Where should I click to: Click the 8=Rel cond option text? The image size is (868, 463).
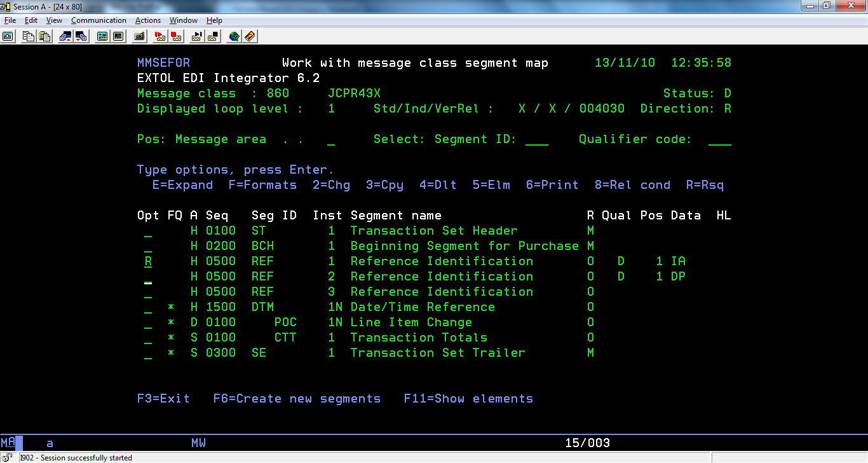(x=632, y=185)
